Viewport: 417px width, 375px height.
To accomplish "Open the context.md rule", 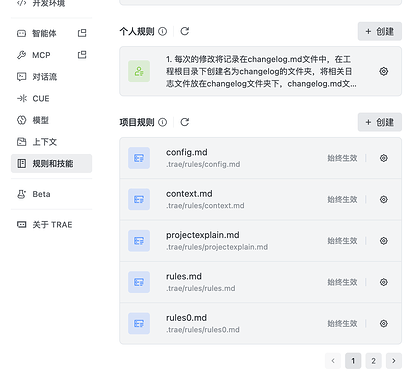I will click(x=260, y=199).
